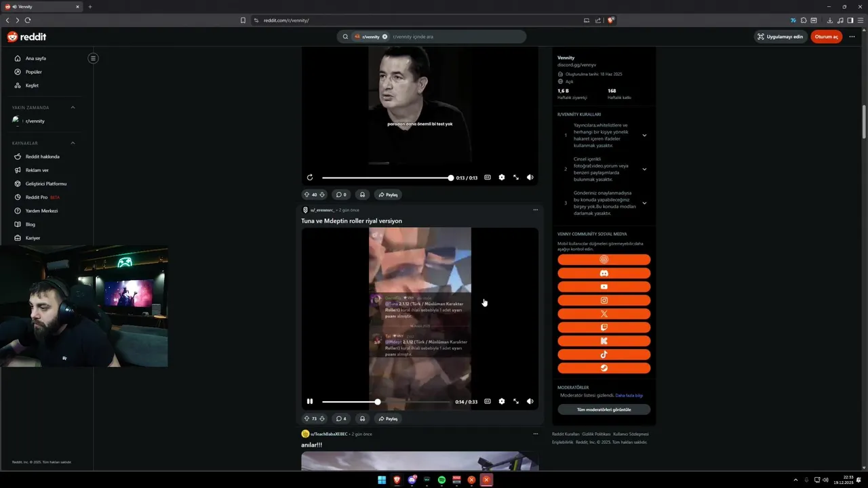Open settings gear on the 0:13 video
The width and height of the screenshot is (868, 488).
point(502,178)
